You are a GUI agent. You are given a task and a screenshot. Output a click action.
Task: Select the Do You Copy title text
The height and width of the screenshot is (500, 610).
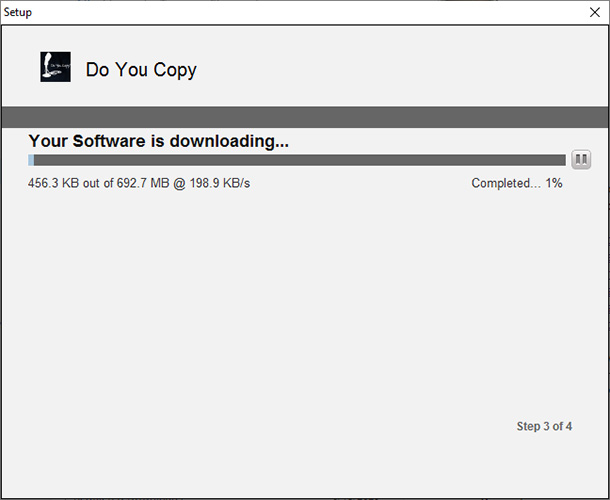[141, 70]
